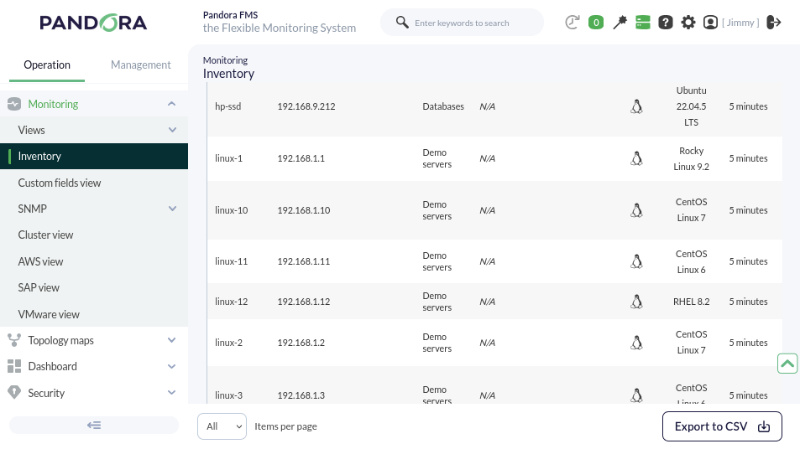The width and height of the screenshot is (800, 449).
Task: Open the help question mark icon
Action: (665, 22)
